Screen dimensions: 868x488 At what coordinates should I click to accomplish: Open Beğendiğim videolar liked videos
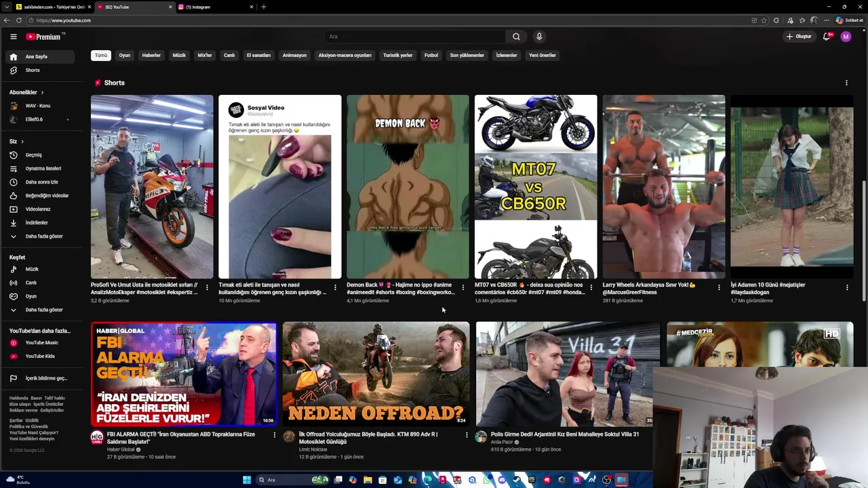click(x=41, y=196)
